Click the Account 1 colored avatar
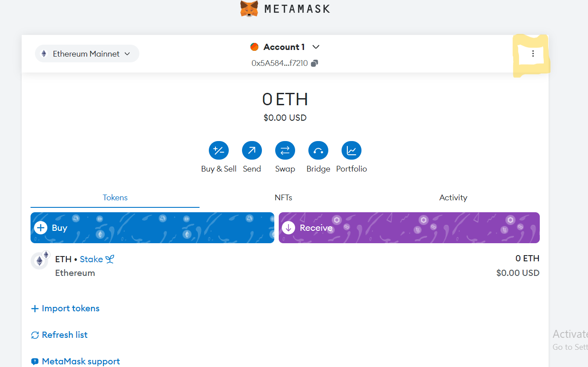 (x=254, y=47)
